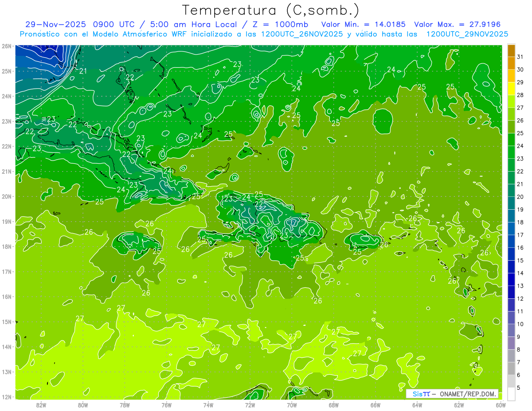Viewport: 532px width, 411px height.
Task: Click the latitude label 17N
Action: [x=7, y=272]
